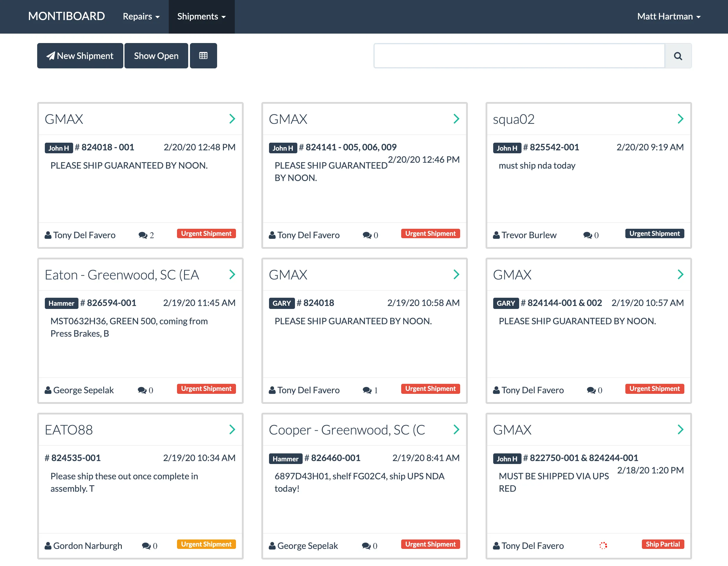The image size is (728, 566).
Task: Click the Ship Partial badge
Action: tap(663, 544)
